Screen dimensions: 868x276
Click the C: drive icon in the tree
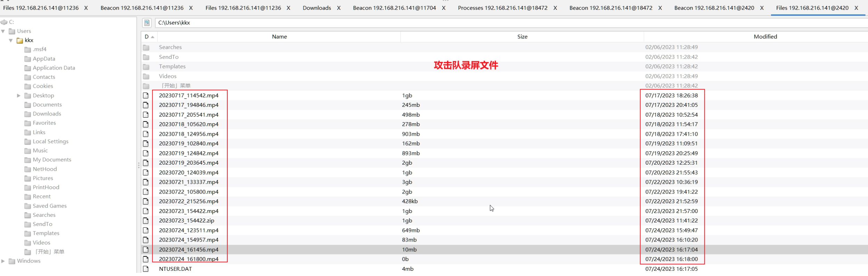(4, 22)
